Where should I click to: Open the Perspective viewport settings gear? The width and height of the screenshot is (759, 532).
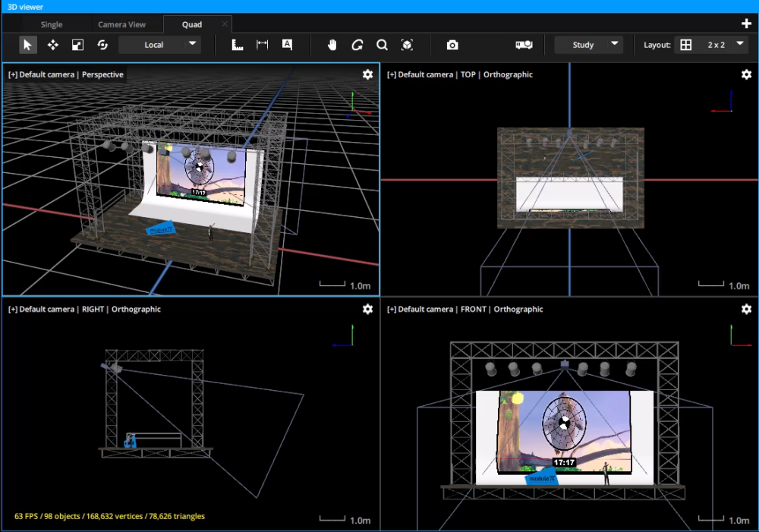pyautogui.click(x=367, y=74)
